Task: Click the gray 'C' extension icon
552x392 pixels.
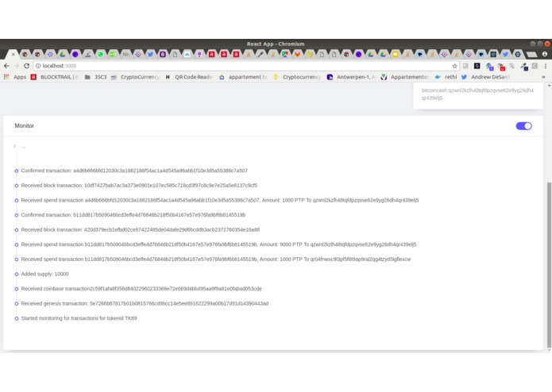Action: (535, 66)
